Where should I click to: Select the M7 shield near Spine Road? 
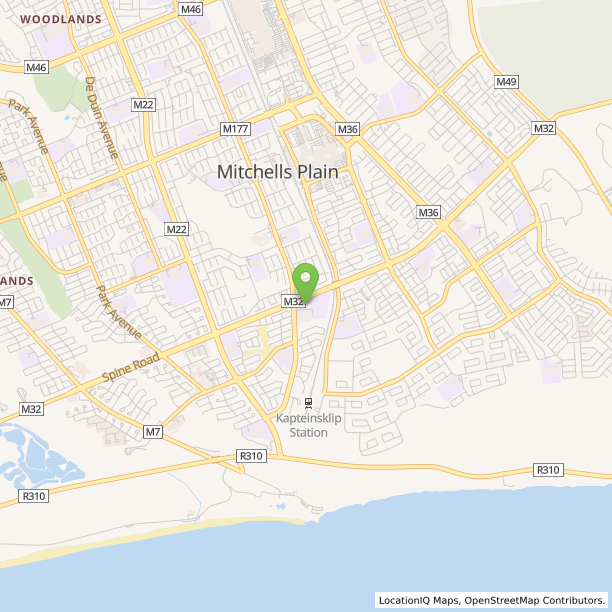coord(153,432)
